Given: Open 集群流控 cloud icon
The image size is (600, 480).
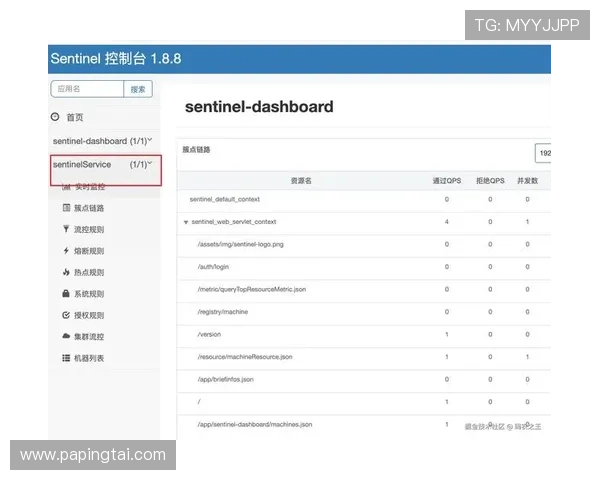Looking at the screenshot, I should [x=66, y=336].
